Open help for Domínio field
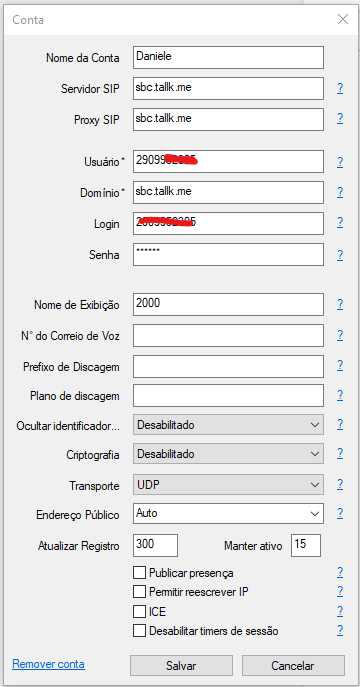This screenshot has height=687, width=360. point(340,192)
